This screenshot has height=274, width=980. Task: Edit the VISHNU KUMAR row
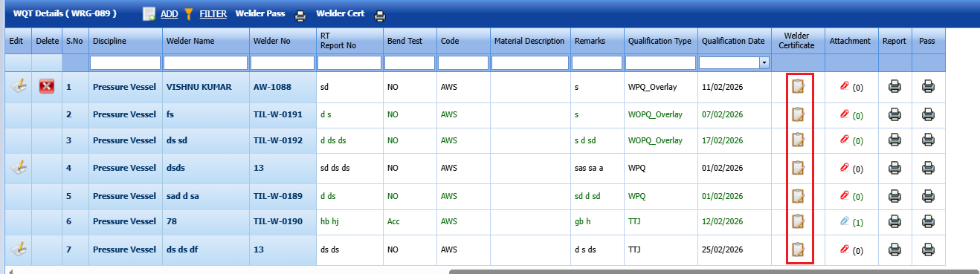[19, 86]
